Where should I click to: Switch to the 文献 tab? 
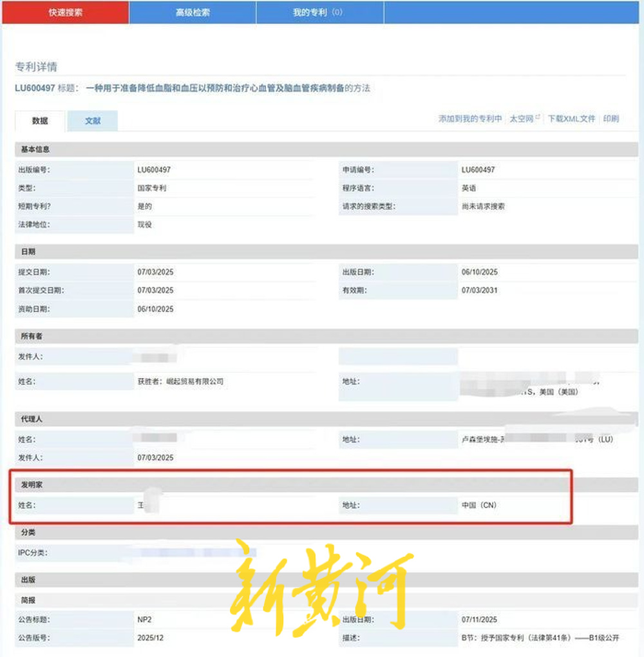tap(93, 121)
